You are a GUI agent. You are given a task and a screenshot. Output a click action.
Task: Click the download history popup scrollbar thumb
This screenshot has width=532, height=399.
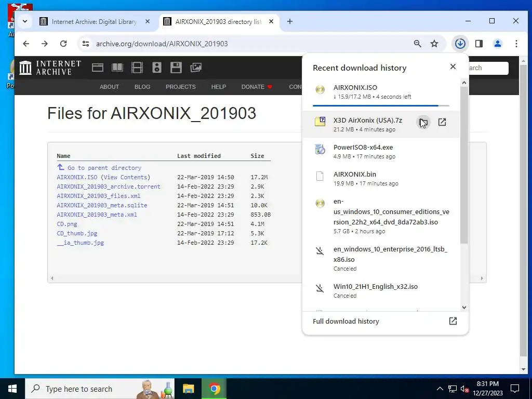point(464,165)
